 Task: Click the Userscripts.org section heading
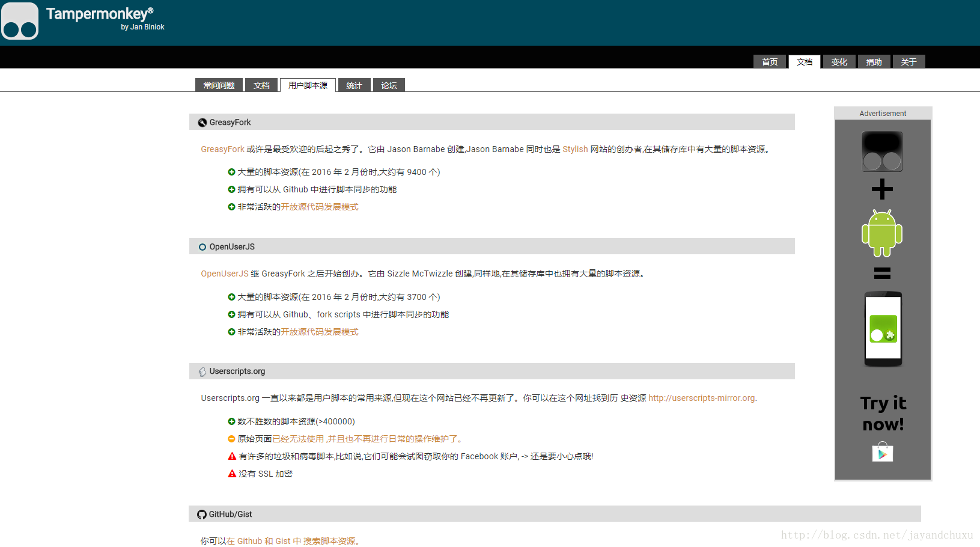point(237,371)
